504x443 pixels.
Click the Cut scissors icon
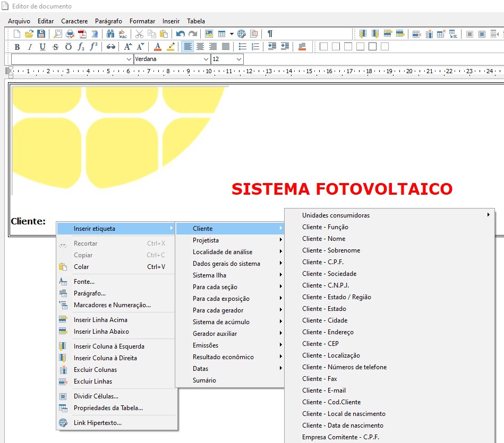(x=139, y=34)
